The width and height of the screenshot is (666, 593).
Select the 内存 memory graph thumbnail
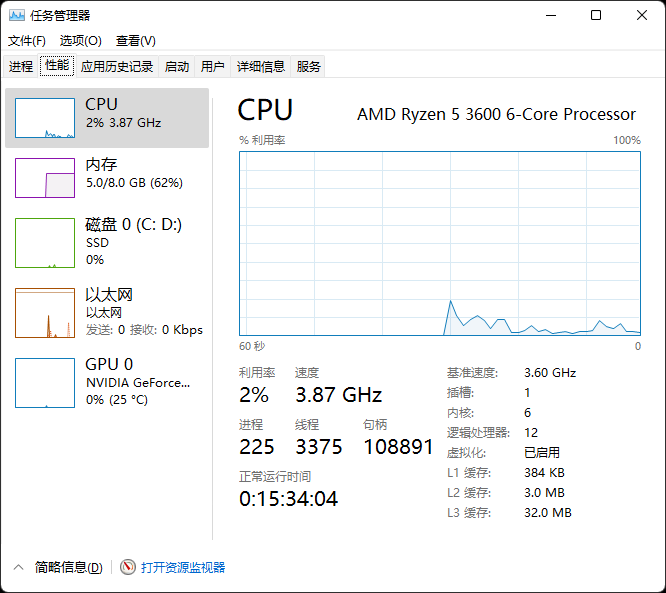pyautogui.click(x=44, y=177)
